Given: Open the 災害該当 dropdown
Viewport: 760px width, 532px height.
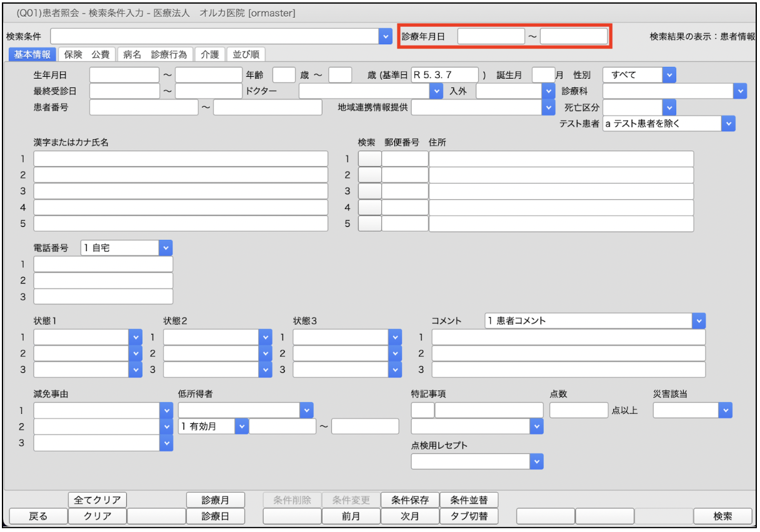Looking at the screenshot, I should (724, 410).
